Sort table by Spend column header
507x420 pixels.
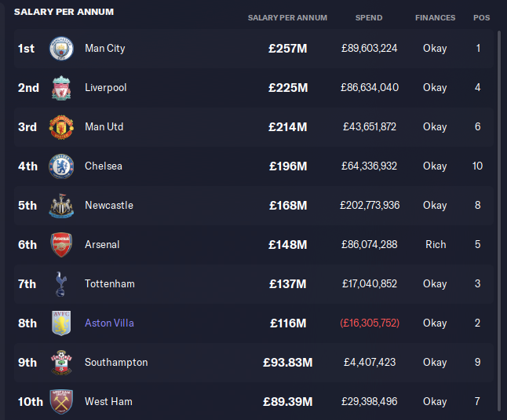coord(369,17)
